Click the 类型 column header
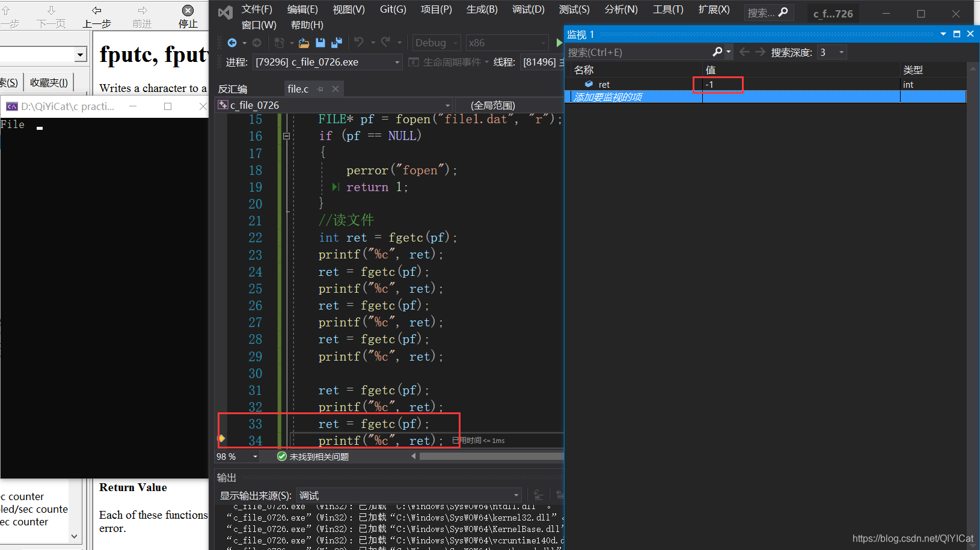The width and height of the screenshot is (980, 550). tap(913, 70)
